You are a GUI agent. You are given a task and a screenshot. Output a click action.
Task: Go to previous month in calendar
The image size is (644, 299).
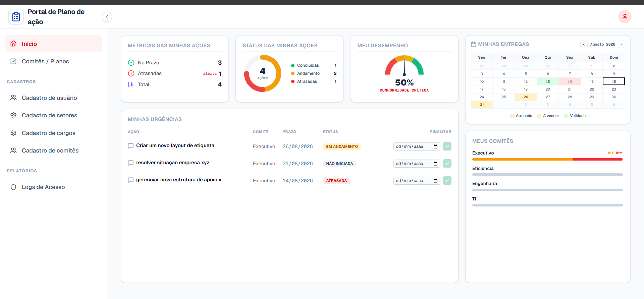[584, 44]
